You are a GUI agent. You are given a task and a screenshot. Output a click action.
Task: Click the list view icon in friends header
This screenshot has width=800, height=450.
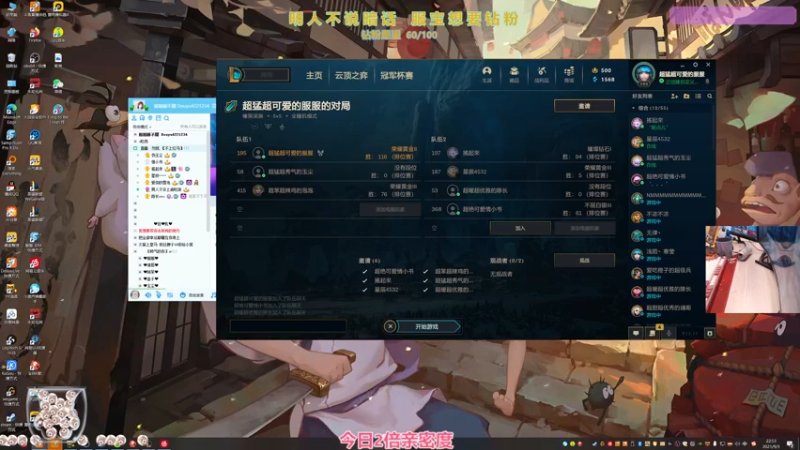[698, 96]
